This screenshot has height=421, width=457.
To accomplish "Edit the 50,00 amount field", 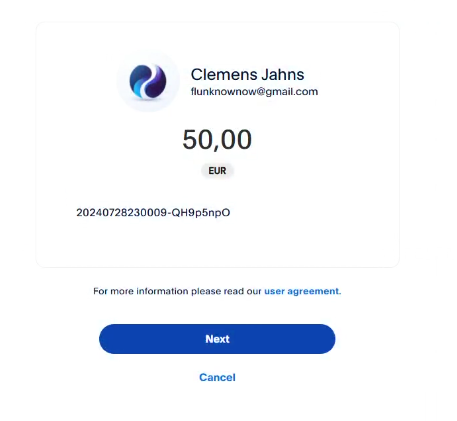I will tap(217, 139).
